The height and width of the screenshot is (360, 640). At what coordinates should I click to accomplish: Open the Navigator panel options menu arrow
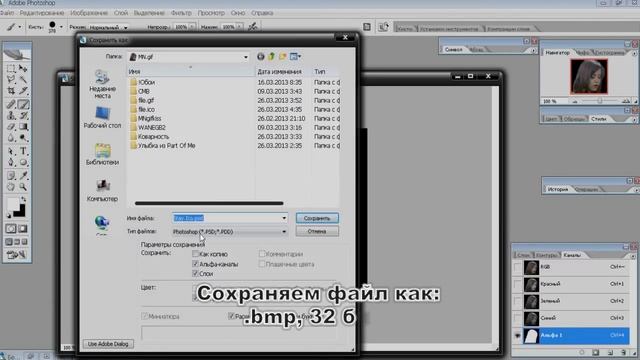(x=634, y=53)
